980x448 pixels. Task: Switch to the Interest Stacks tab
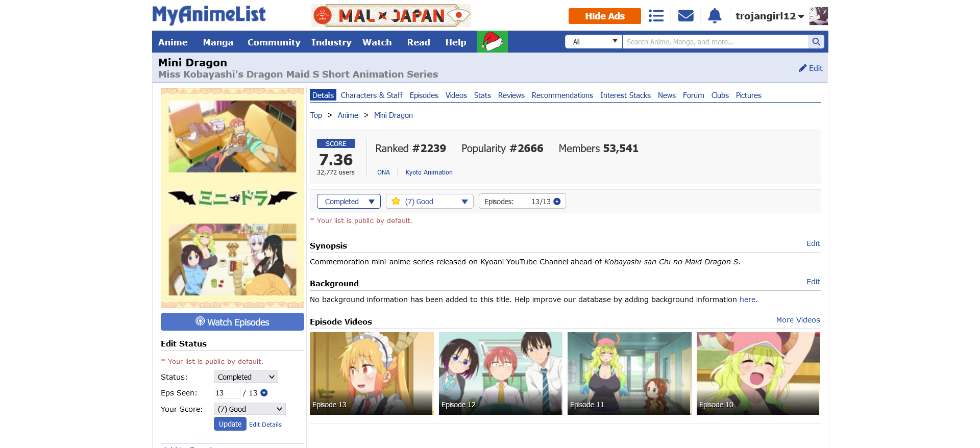click(x=625, y=95)
